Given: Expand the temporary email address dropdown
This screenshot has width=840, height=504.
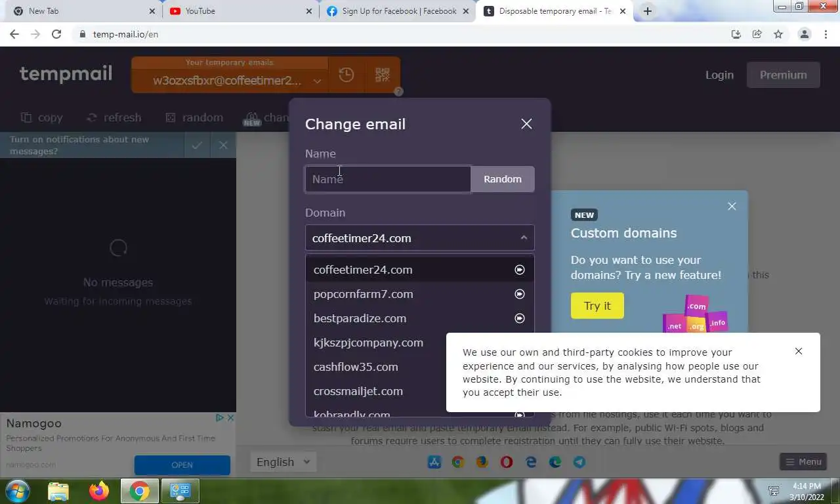Looking at the screenshot, I should [x=317, y=81].
